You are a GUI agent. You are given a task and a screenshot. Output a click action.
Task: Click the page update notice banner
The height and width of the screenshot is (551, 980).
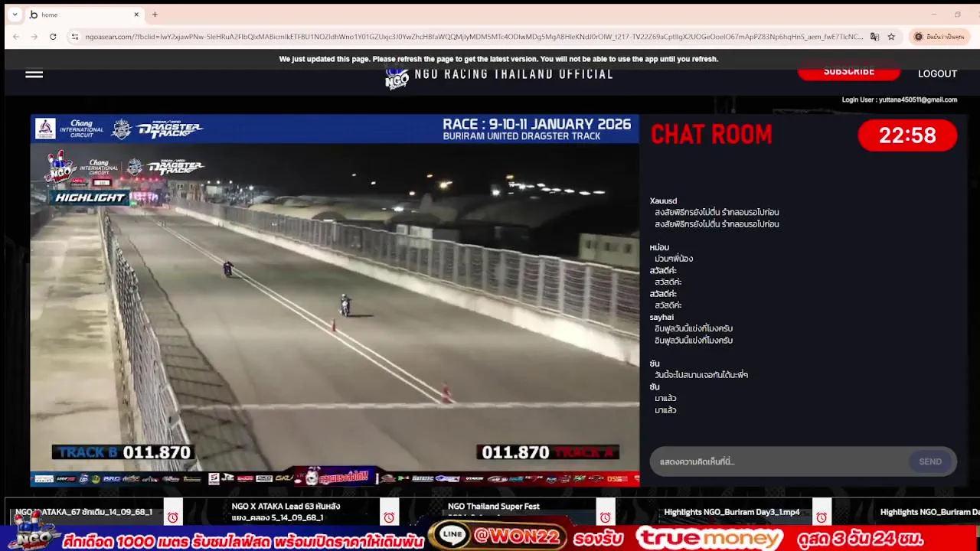pyautogui.click(x=498, y=59)
